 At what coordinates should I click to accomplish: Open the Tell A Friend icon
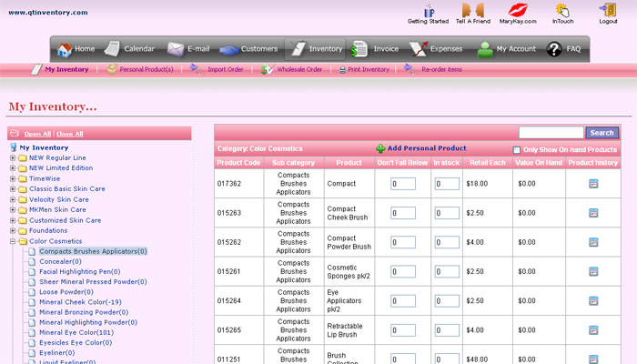pos(473,10)
